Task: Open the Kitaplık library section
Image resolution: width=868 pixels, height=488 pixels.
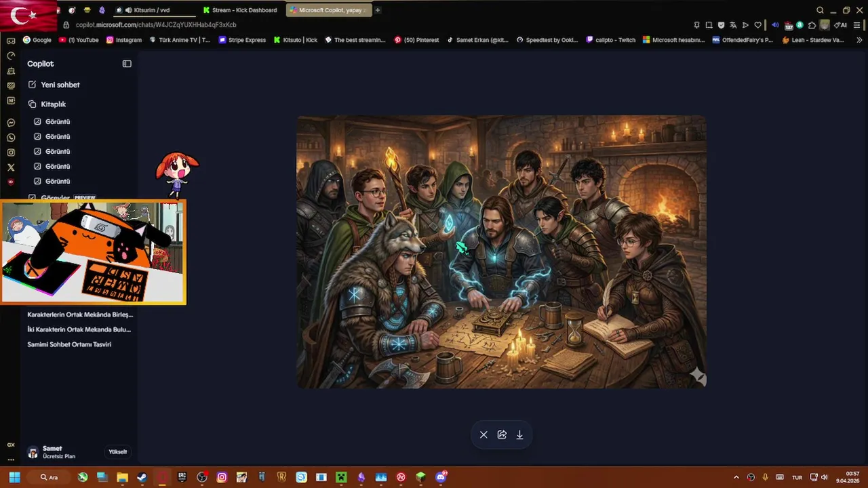Action: pos(47,104)
